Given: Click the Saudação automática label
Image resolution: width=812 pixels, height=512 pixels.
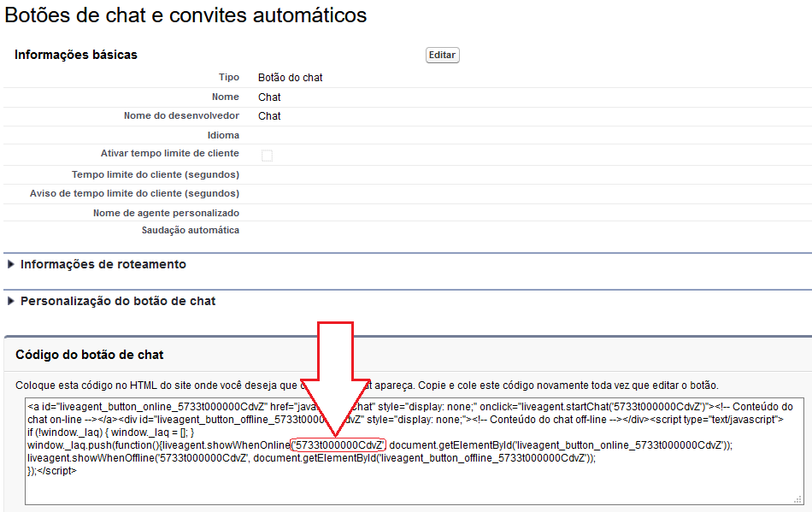Looking at the screenshot, I should pyautogui.click(x=191, y=230).
